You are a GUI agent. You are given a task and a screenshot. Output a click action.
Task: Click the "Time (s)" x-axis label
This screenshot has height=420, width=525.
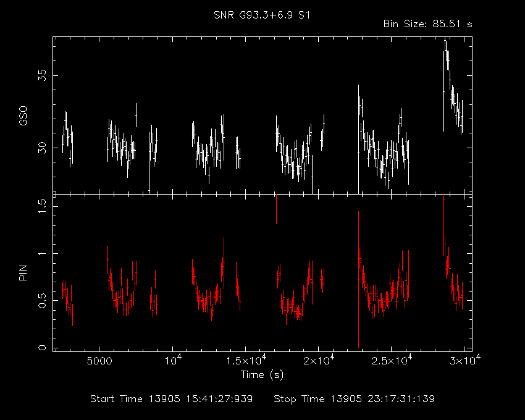pos(262,374)
